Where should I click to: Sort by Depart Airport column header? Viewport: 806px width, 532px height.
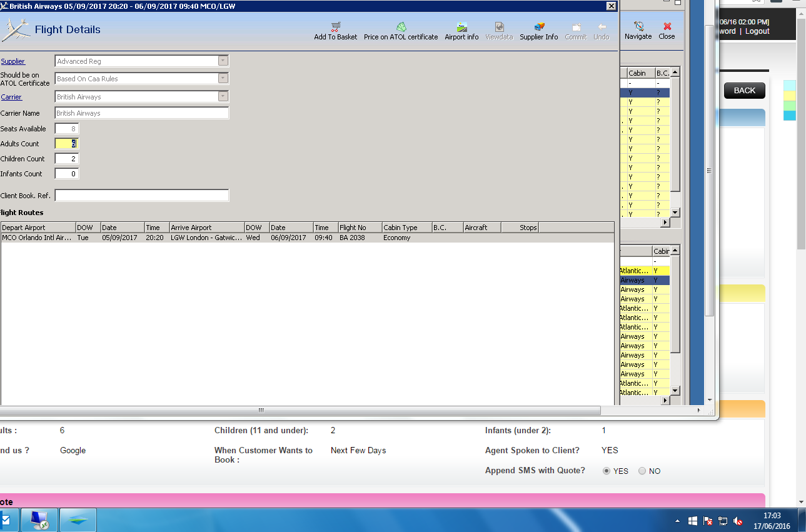pos(38,228)
